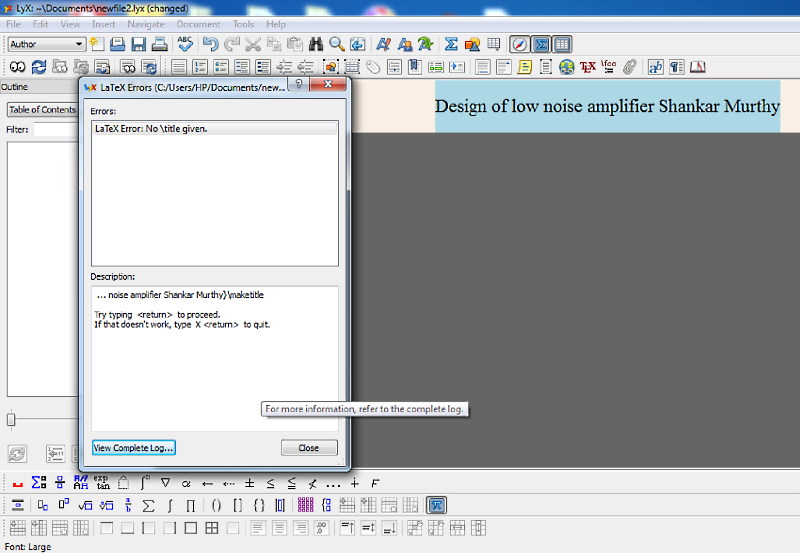The width and height of the screenshot is (800, 553).
Task: Insert a yellow LyX note
Action: click(x=524, y=67)
